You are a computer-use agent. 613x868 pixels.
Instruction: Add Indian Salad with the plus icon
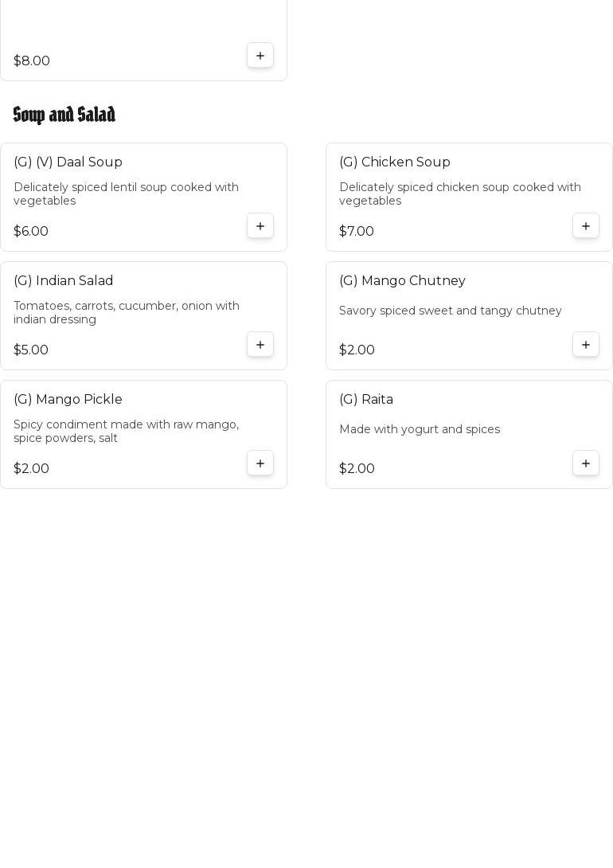click(260, 345)
